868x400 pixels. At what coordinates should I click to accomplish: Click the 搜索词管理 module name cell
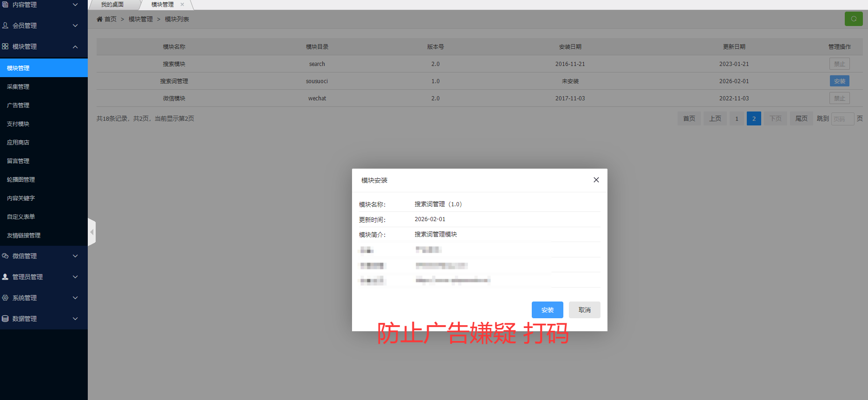click(174, 81)
